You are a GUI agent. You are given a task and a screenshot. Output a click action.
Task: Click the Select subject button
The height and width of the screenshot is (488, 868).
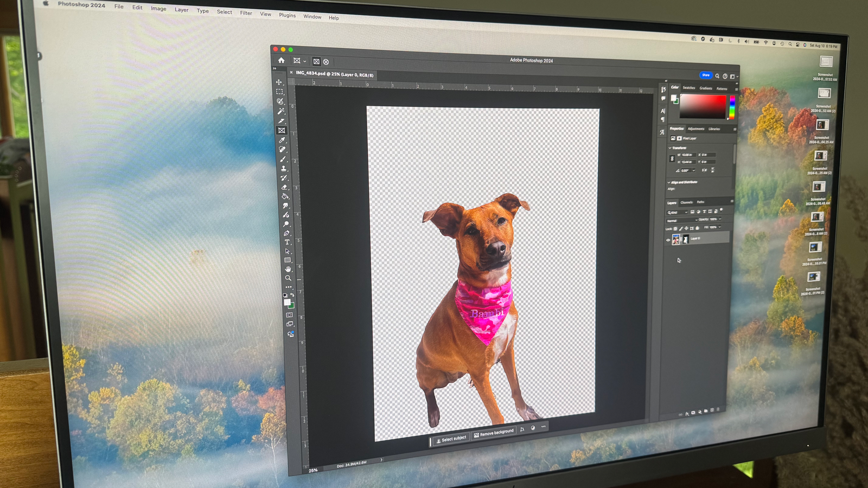tap(451, 439)
